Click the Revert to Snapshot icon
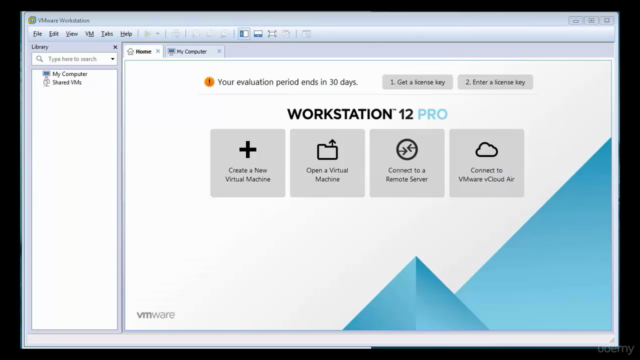This screenshot has width=640, height=360. click(210, 34)
